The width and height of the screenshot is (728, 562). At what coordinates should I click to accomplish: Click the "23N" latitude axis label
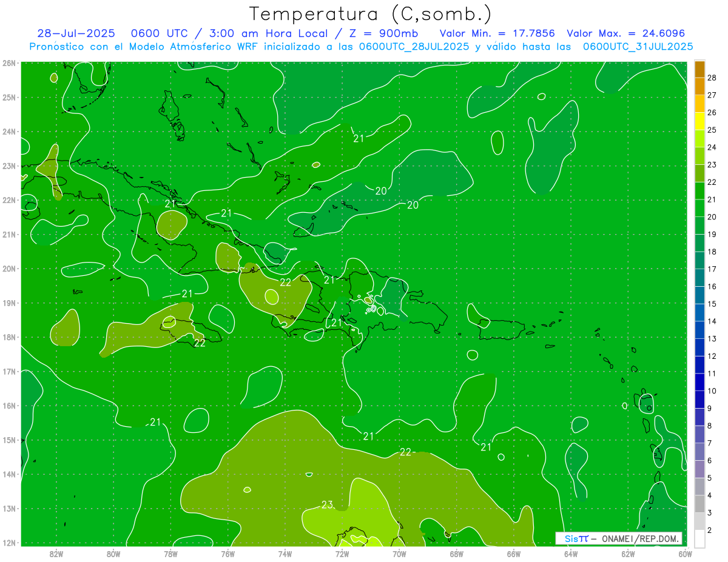(9, 166)
